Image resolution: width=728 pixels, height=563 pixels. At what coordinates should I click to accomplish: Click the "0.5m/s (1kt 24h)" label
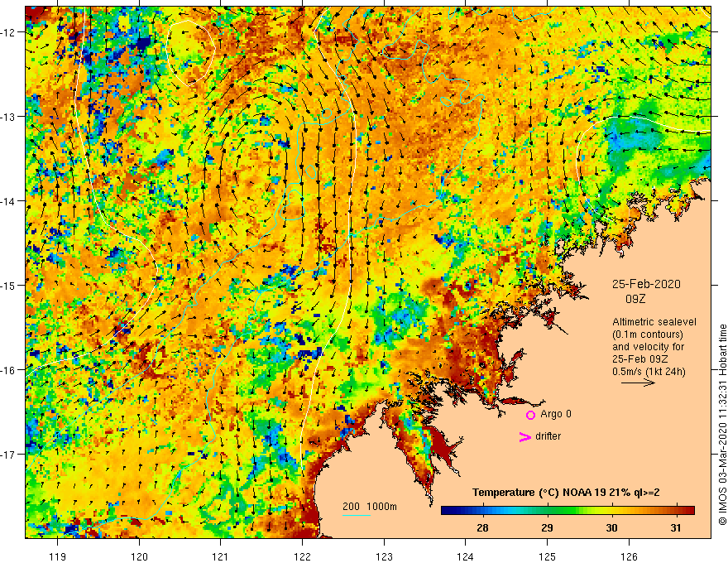(649, 372)
